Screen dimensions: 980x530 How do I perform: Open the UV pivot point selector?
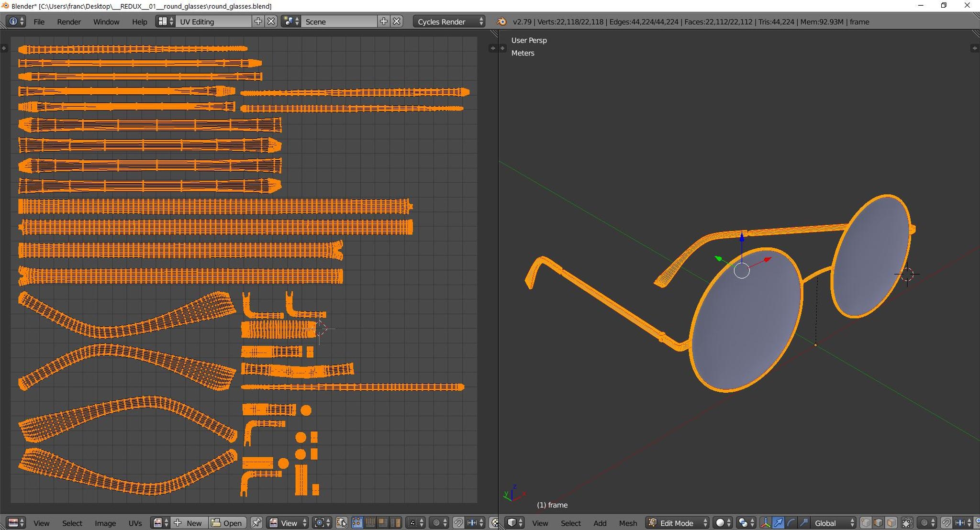[322, 523]
